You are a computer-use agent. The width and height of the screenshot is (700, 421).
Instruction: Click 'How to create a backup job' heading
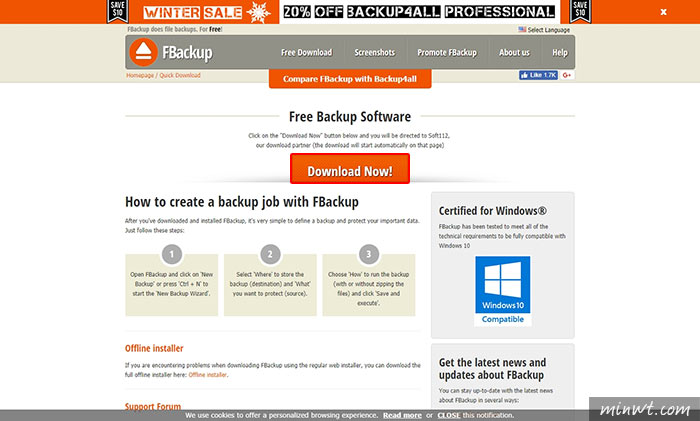click(242, 202)
